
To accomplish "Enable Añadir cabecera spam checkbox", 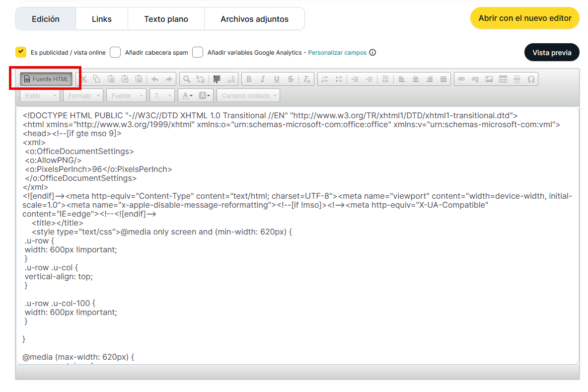I will 115,52.
